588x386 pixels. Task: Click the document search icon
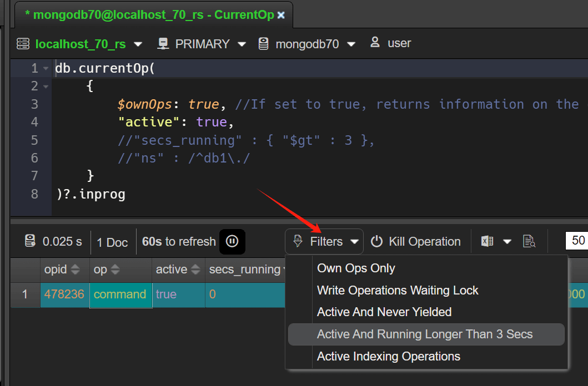point(529,241)
